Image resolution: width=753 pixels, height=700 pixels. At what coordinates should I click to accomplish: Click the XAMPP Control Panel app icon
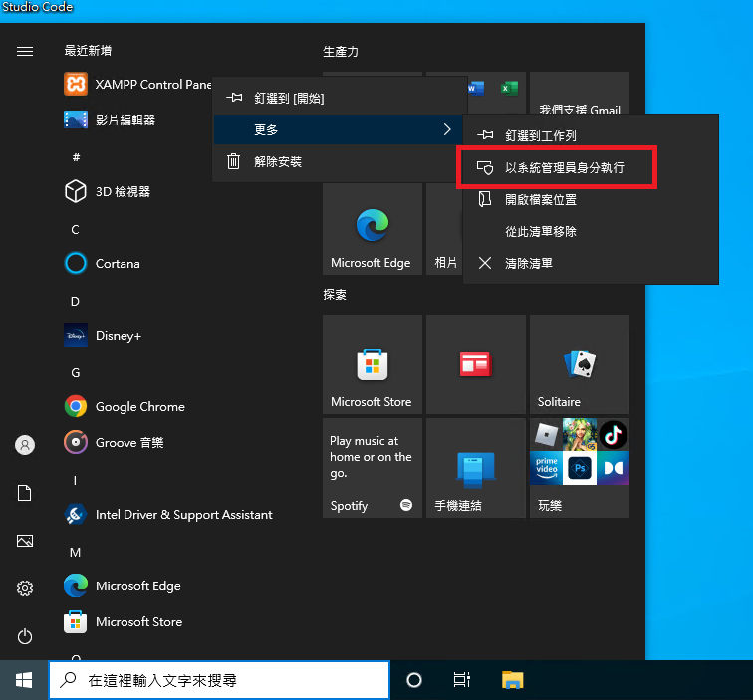click(x=76, y=84)
